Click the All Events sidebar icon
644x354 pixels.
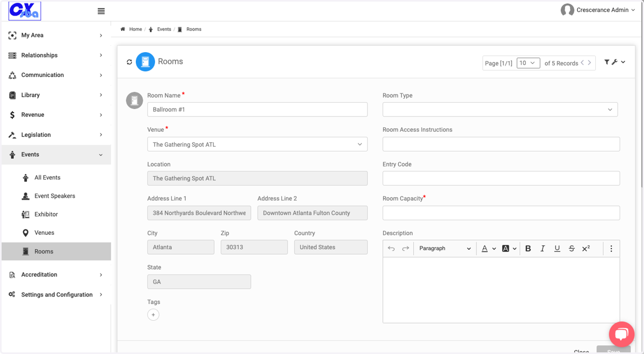pos(25,178)
